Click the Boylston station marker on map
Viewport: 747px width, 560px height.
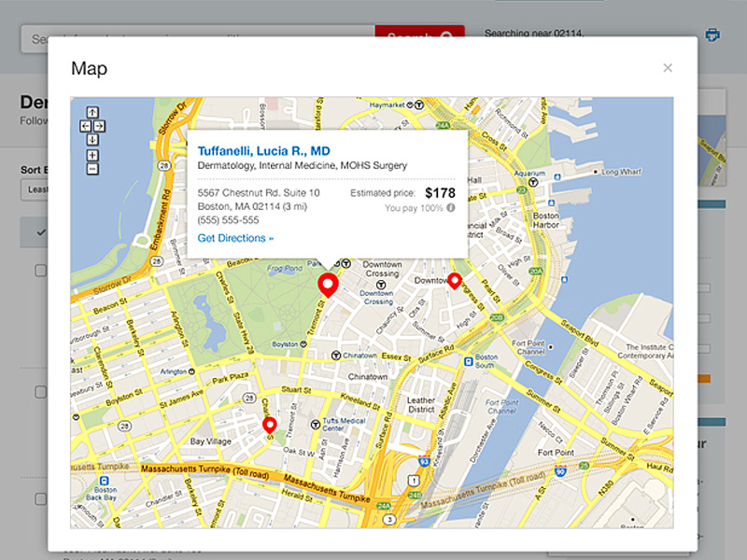[303, 343]
